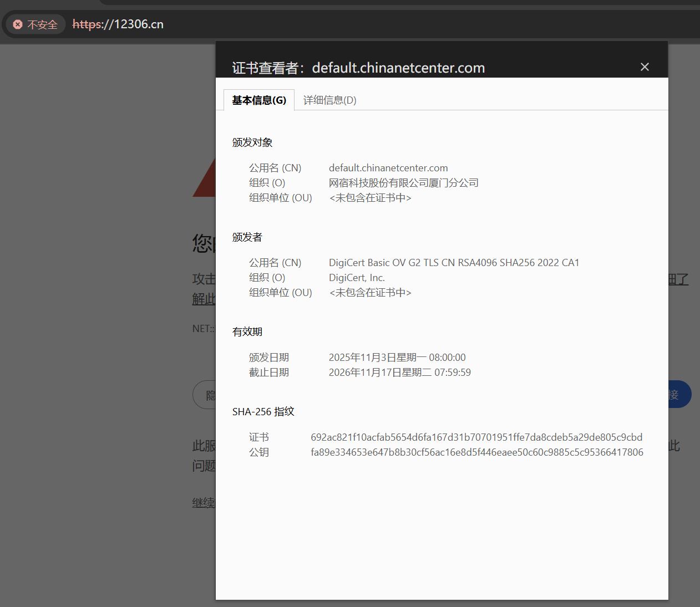Select expiry date 2026年11月17日星期二 07:59:59
This screenshot has width=700, height=607.
pyautogui.click(x=400, y=373)
